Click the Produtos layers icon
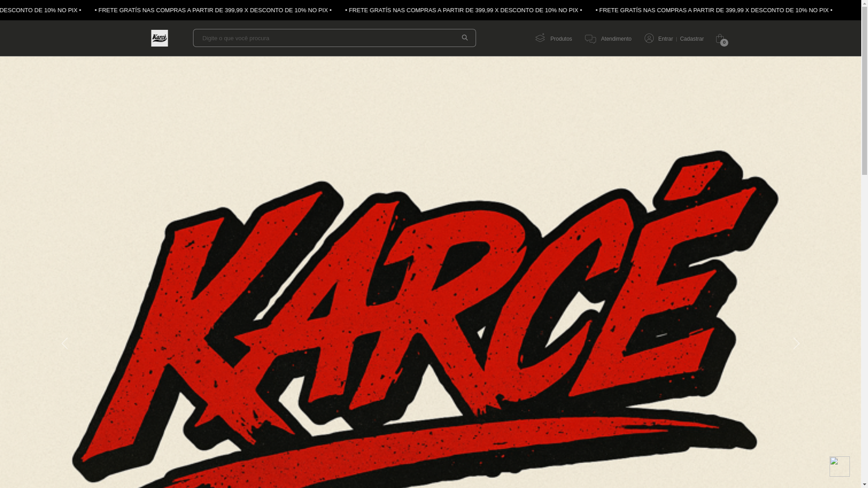The image size is (868, 488). 540,38
